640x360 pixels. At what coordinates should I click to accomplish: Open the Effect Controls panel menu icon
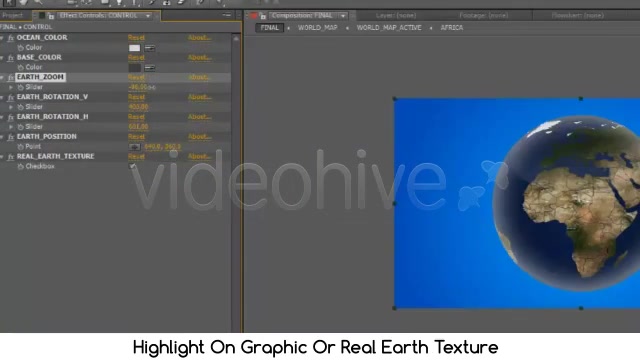pyautogui.click(x=227, y=16)
